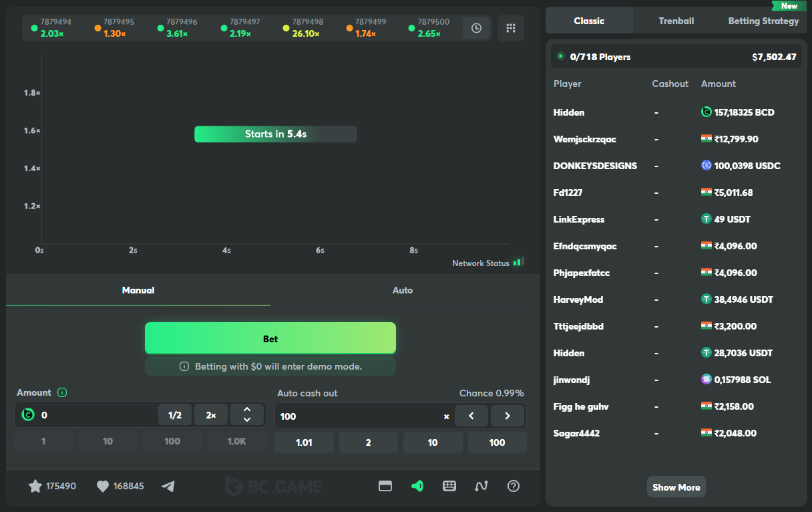Click player name Figg he guhv
The width and height of the screenshot is (812, 512).
tap(581, 406)
